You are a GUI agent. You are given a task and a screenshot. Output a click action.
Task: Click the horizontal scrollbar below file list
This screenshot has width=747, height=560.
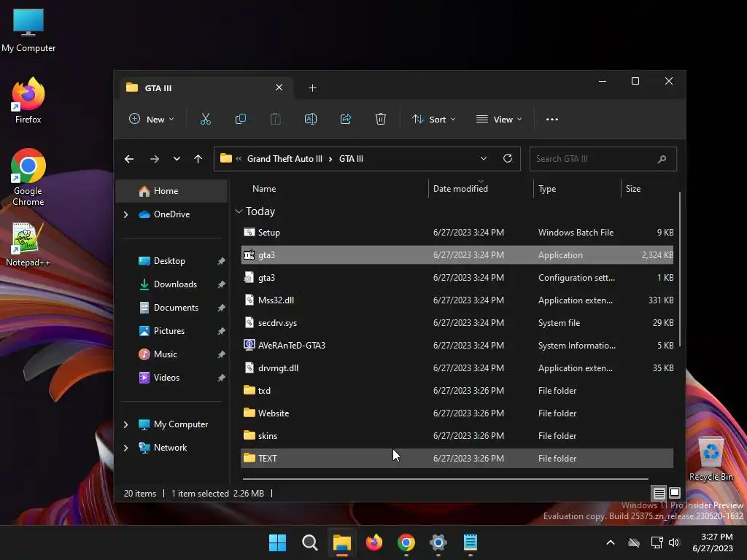tap(445, 479)
